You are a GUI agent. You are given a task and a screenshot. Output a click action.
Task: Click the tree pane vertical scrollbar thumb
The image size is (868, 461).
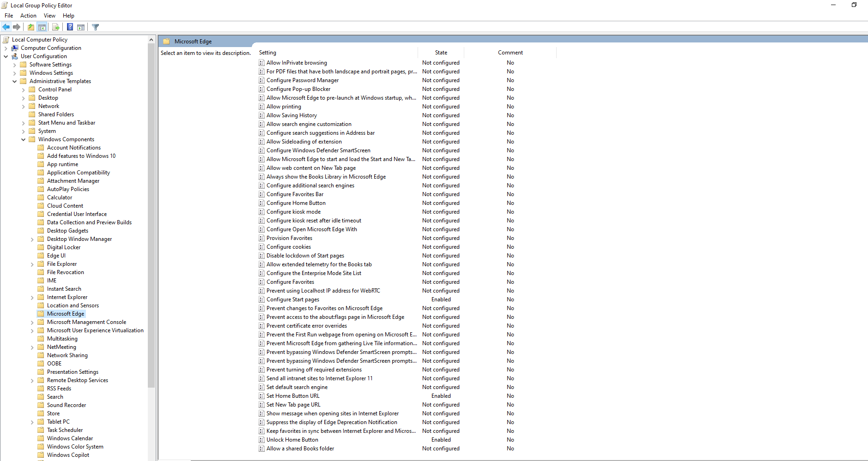click(151, 216)
